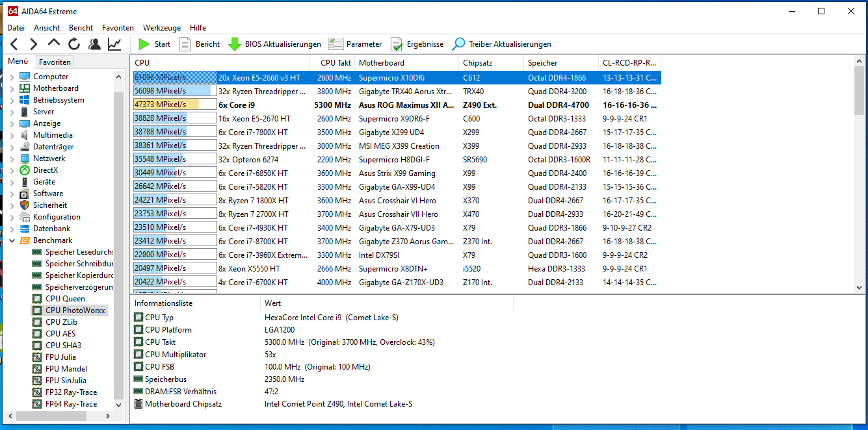Expand the Multimedia tree node
Image resolution: width=868 pixels, height=430 pixels.
[12, 135]
